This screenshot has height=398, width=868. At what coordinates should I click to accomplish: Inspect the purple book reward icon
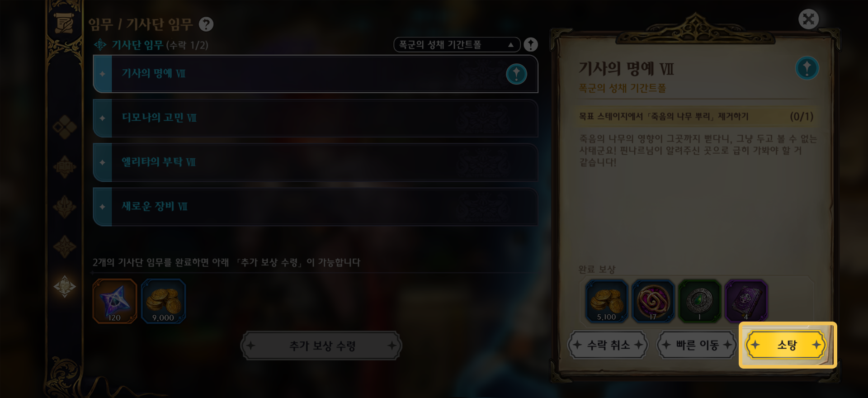tap(746, 301)
